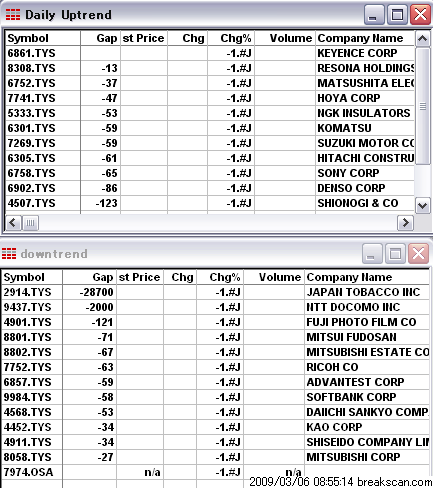Click scroll-right arrow in Daily Uptrend window
The height and width of the screenshot is (488, 433).
405,223
